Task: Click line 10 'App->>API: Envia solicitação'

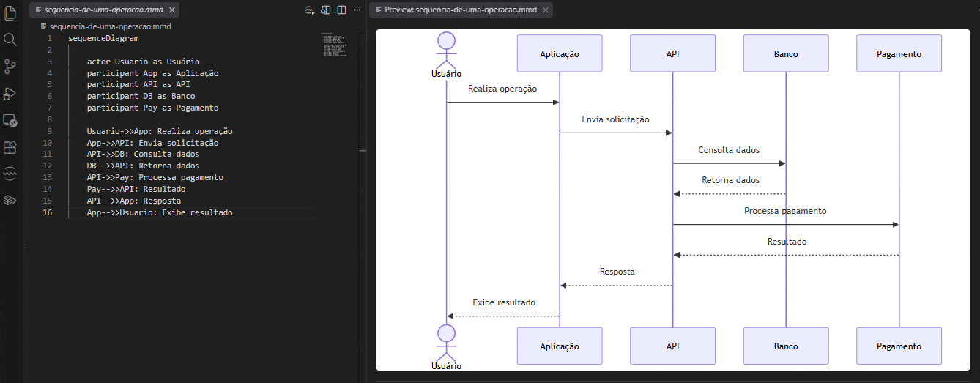Action: 152,143
